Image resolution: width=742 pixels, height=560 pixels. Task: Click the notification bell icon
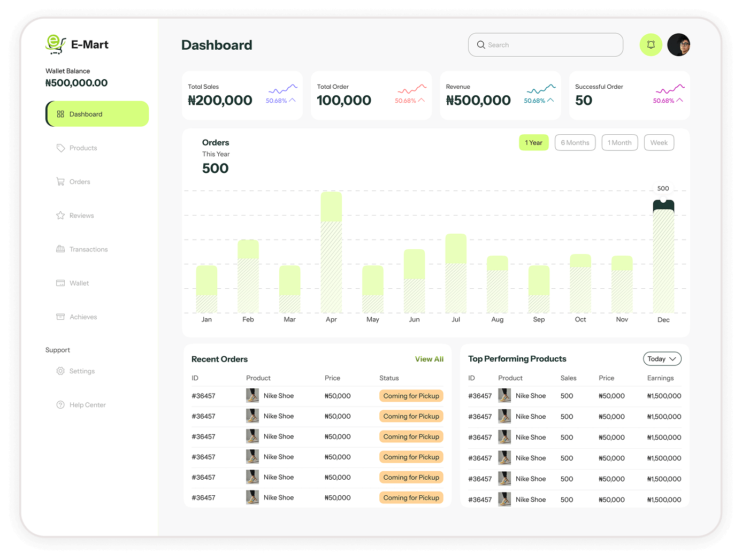tap(651, 45)
